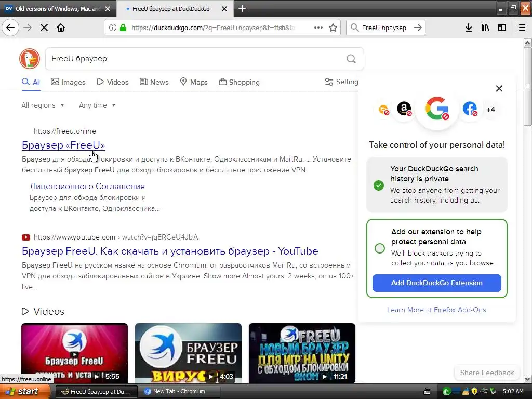Click 'Add DuckDuckGo Extension' button
Screen dimensions: 532x399
tap(436, 283)
